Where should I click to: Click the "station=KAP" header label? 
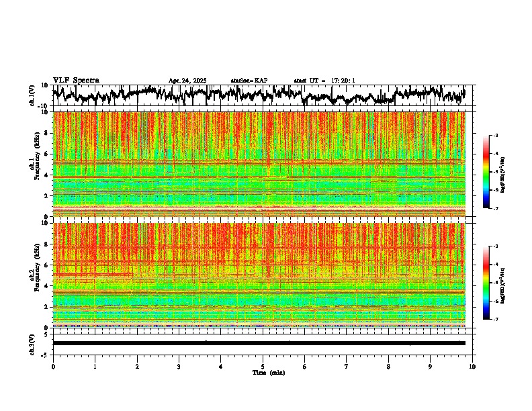tap(249, 81)
